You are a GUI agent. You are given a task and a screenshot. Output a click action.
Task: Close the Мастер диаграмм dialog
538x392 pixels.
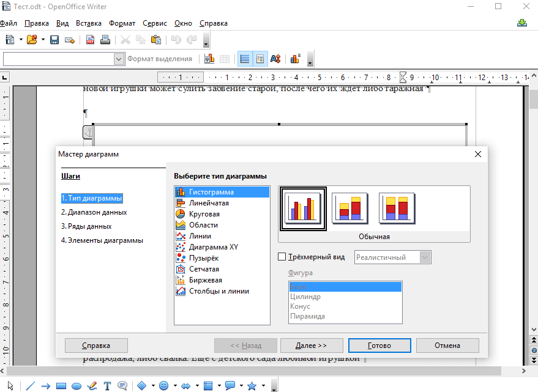[x=478, y=154]
